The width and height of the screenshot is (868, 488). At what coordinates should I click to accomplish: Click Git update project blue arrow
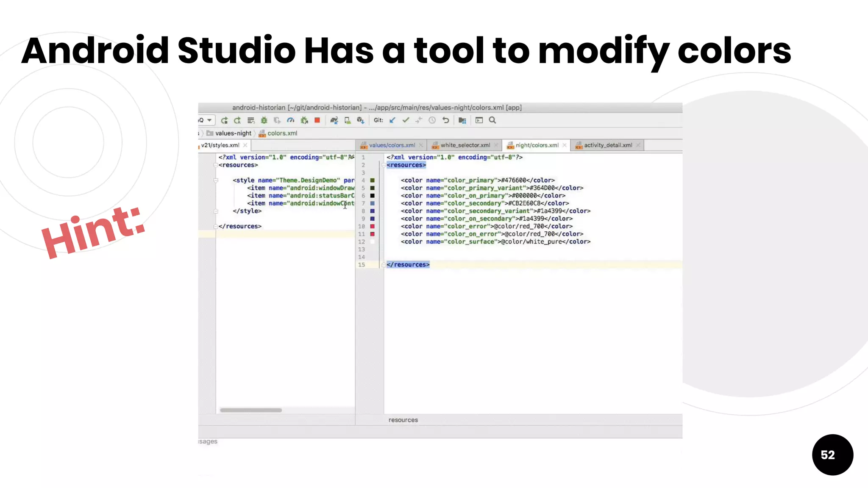(392, 120)
